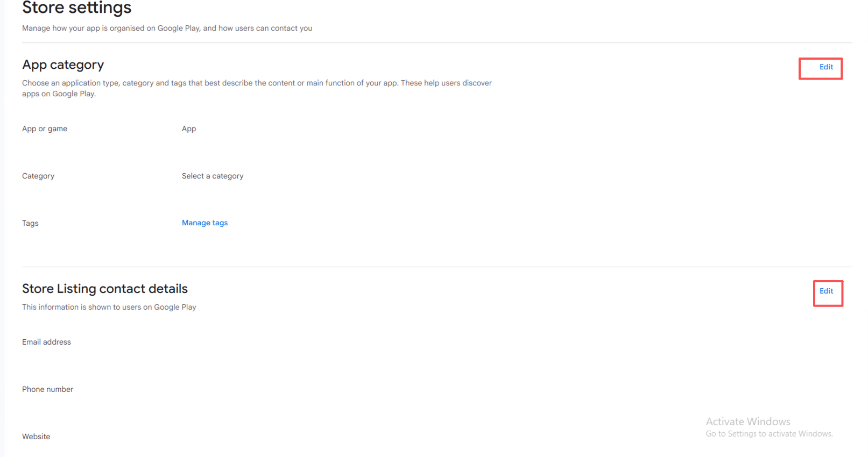Click Edit for Store Listing contact details
The image size is (868, 457).
pos(826,291)
